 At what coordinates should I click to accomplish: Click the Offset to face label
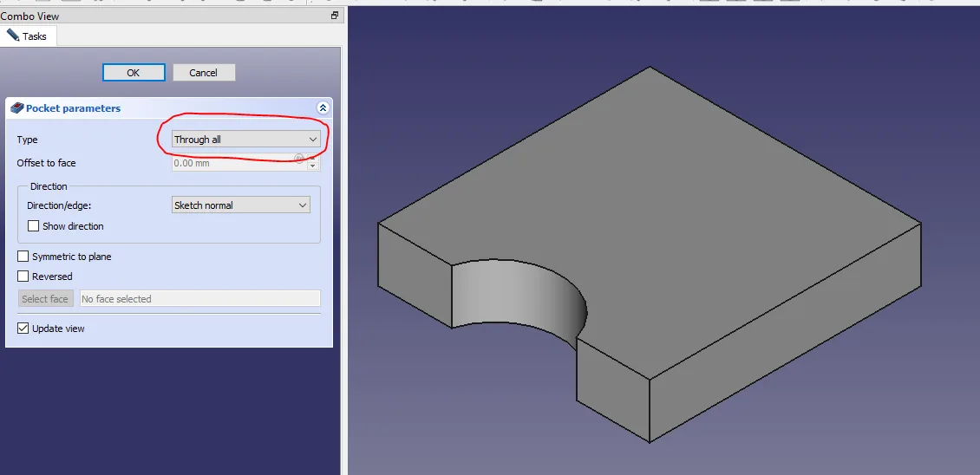pos(46,163)
